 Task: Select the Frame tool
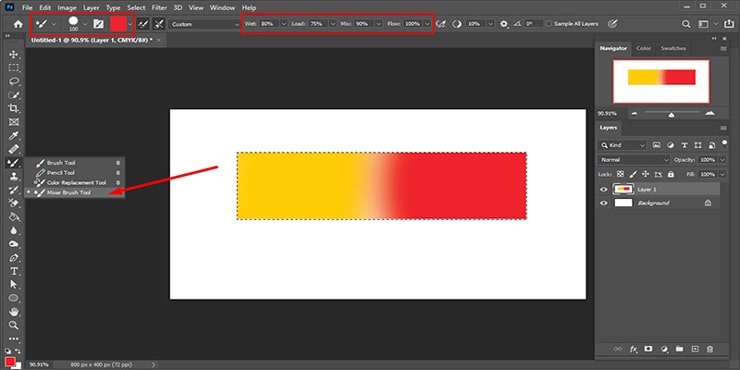pos(14,122)
